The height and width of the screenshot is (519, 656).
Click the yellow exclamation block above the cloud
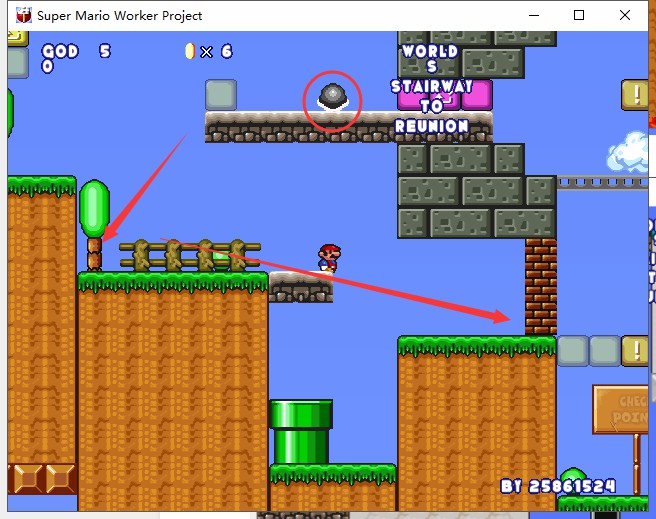coord(635,95)
